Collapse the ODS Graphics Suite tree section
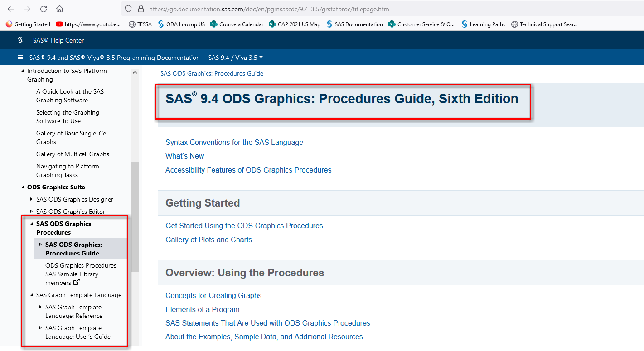 23,187
